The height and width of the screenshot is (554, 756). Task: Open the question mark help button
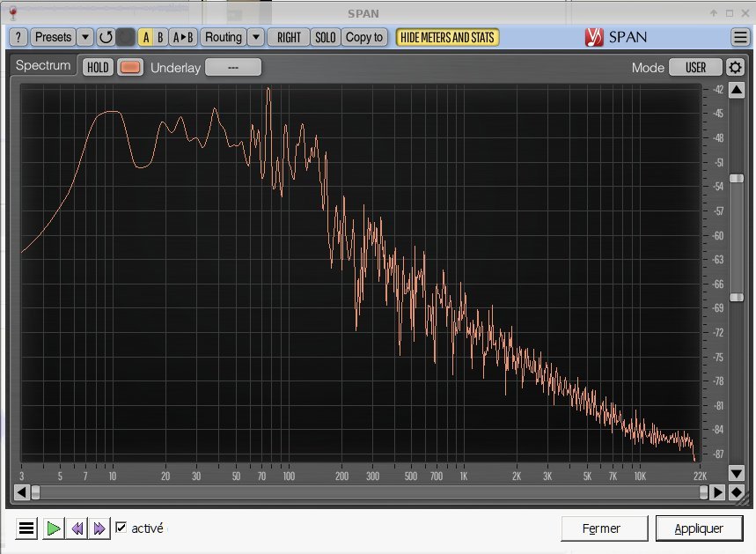point(18,37)
